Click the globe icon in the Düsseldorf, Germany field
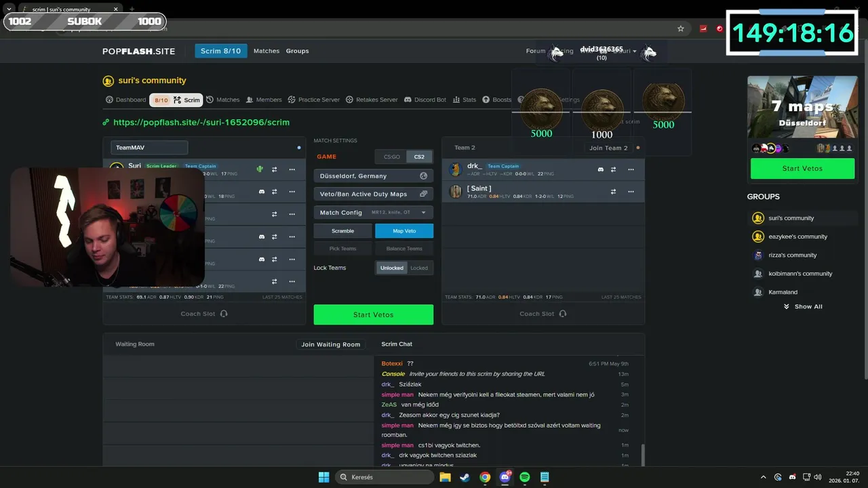This screenshot has width=868, height=488. 424,176
